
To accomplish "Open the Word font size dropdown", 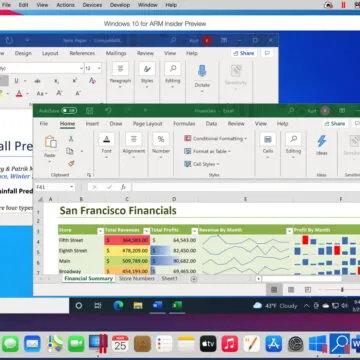I will pos(99,68).
